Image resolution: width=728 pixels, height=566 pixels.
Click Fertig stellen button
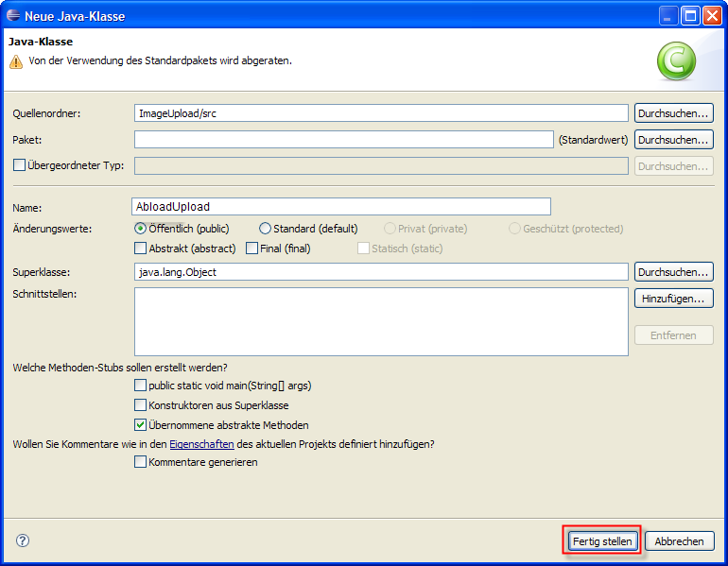click(602, 541)
